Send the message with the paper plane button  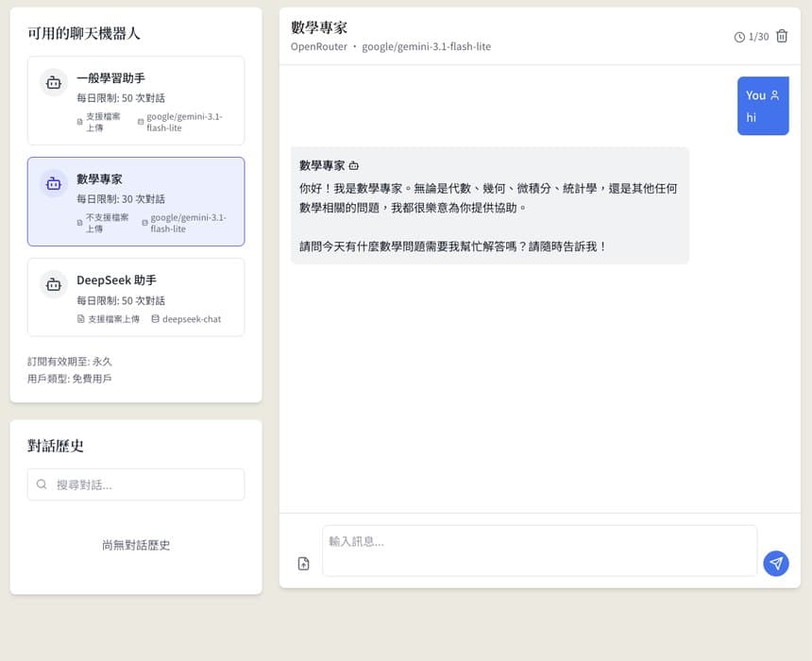pos(775,563)
